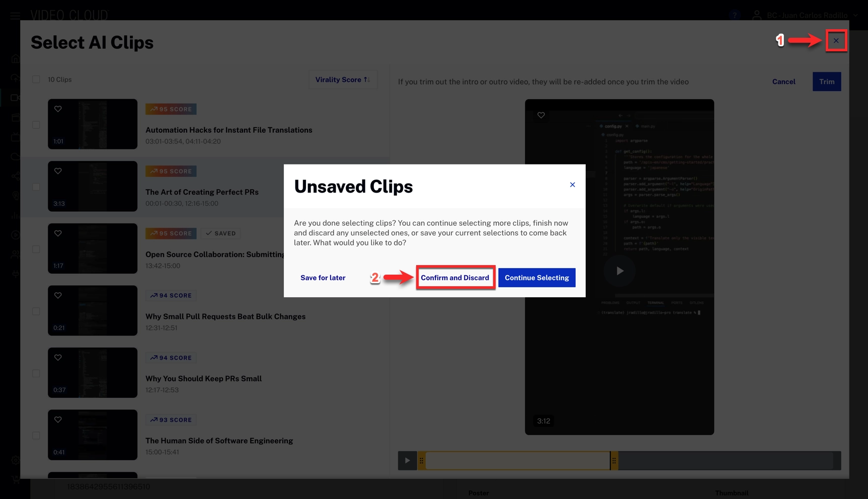Check the Why Small Pull Requests clip checkbox
This screenshot has height=499, width=868.
point(36,311)
